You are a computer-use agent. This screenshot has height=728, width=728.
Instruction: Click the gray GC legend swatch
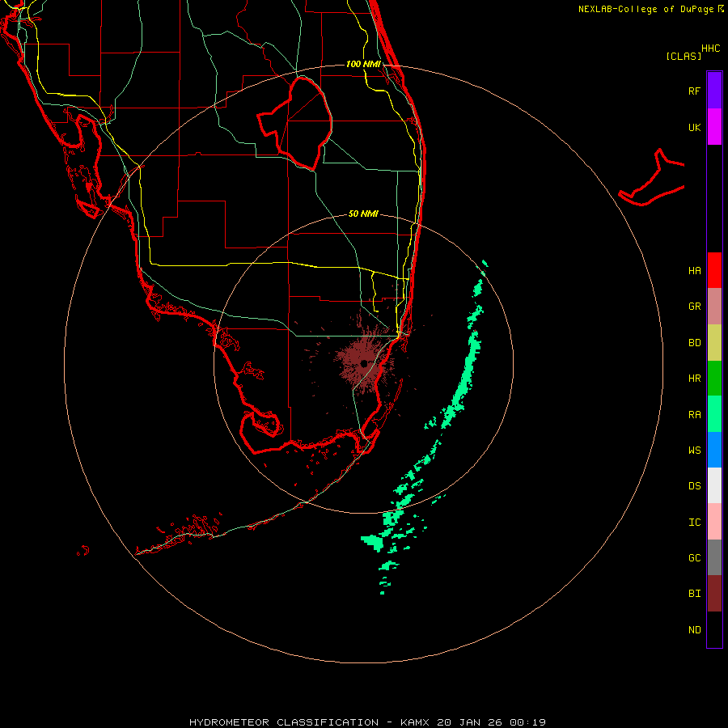pos(714,557)
